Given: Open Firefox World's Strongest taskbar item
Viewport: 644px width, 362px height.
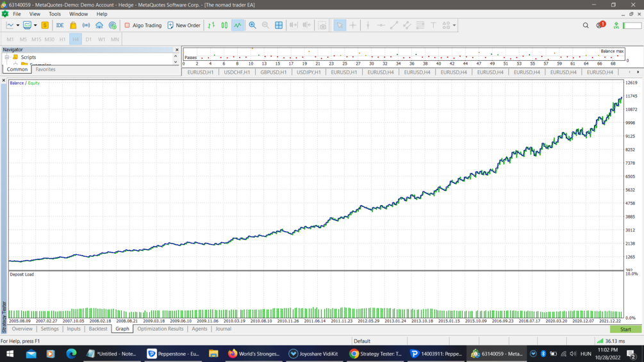Looking at the screenshot, I should (x=254, y=354).
